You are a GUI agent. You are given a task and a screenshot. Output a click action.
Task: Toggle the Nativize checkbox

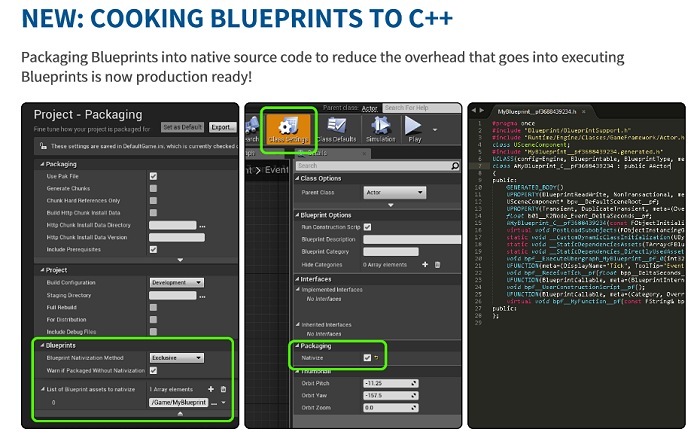(x=367, y=358)
